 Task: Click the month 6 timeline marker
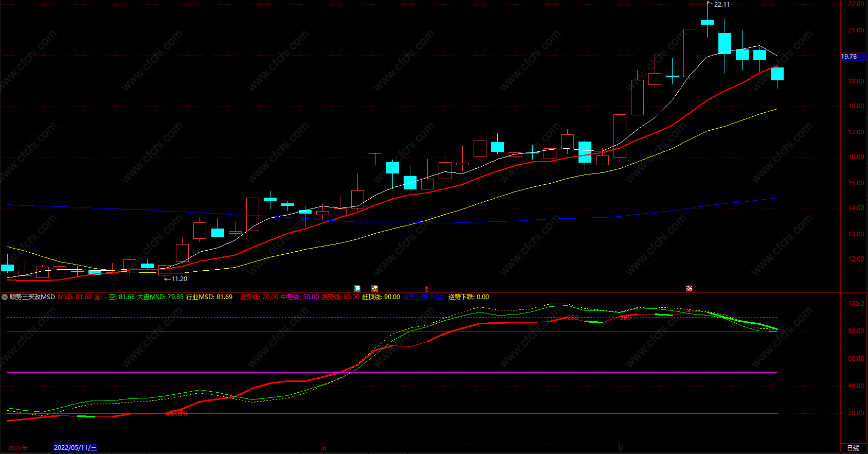[x=324, y=448]
